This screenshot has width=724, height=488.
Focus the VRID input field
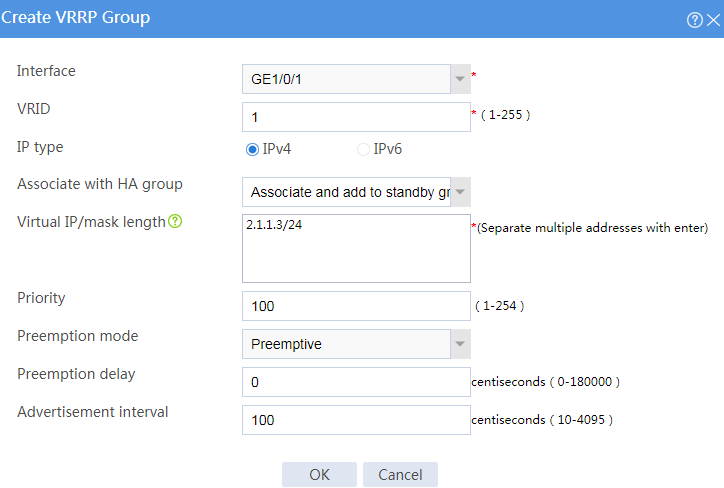(x=356, y=117)
